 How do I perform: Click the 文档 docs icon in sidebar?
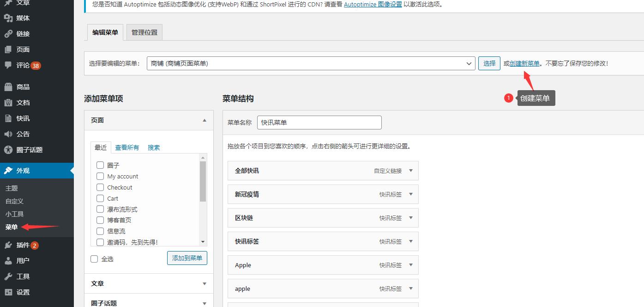coord(8,103)
